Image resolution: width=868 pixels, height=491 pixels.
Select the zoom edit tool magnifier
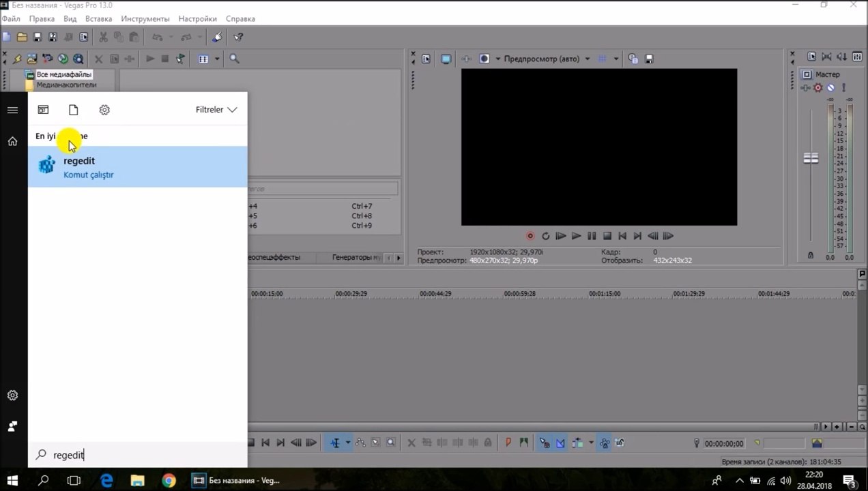tap(390, 443)
